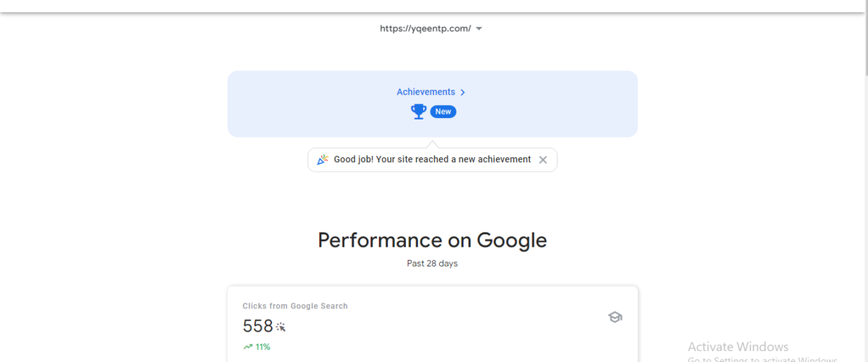Click the 558 clicks count
The height and width of the screenshot is (362, 868).
[x=258, y=327]
